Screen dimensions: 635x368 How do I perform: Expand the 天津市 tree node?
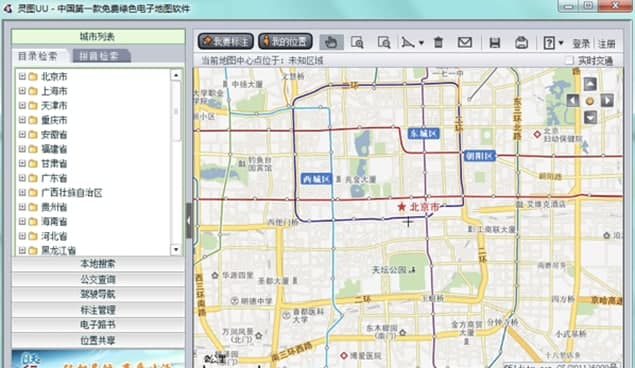point(22,105)
